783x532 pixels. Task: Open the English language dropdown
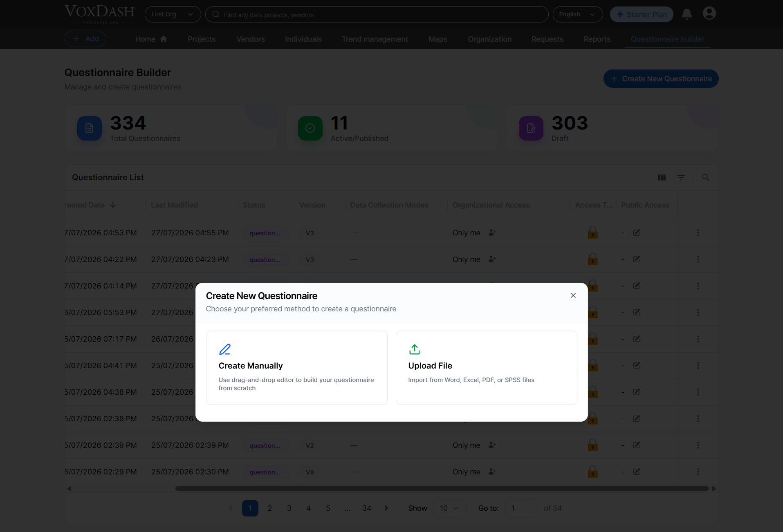(x=577, y=14)
